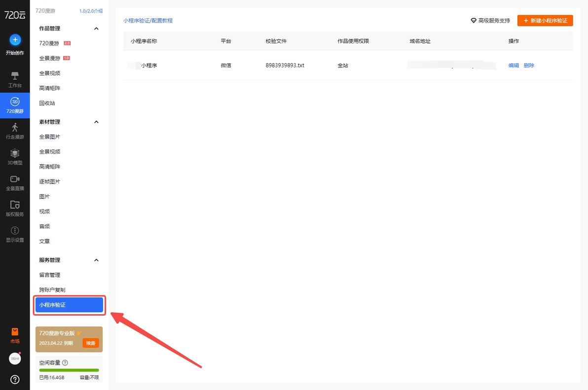Image resolution: width=588 pixels, height=390 pixels.
Task: Open 高清矩阵 under 作品管理
Action: pyautogui.click(x=49, y=88)
